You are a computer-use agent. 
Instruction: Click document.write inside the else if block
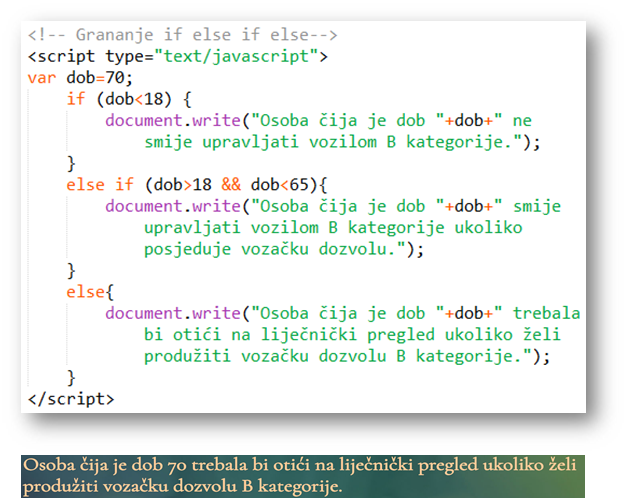click(x=166, y=206)
